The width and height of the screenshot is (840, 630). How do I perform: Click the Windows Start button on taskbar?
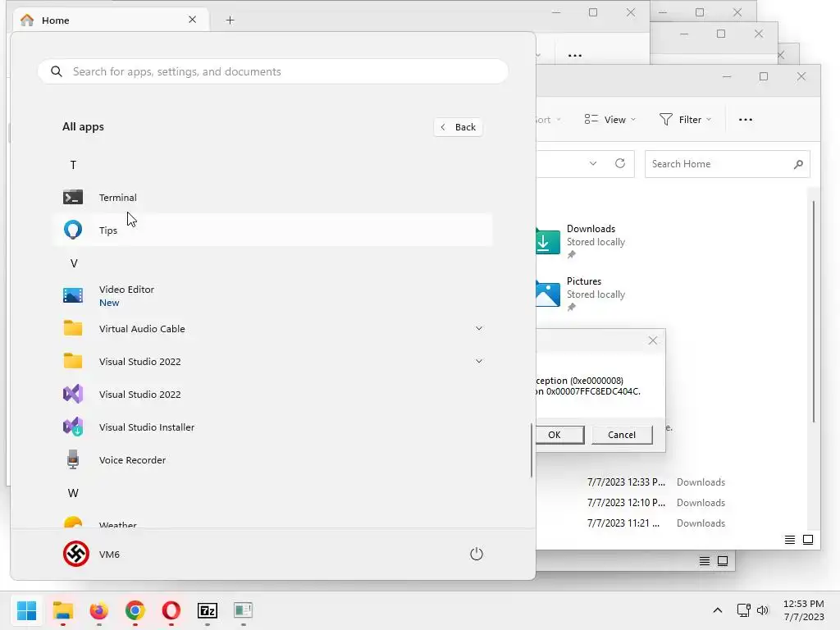pyautogui.click(x=26, y=610)
